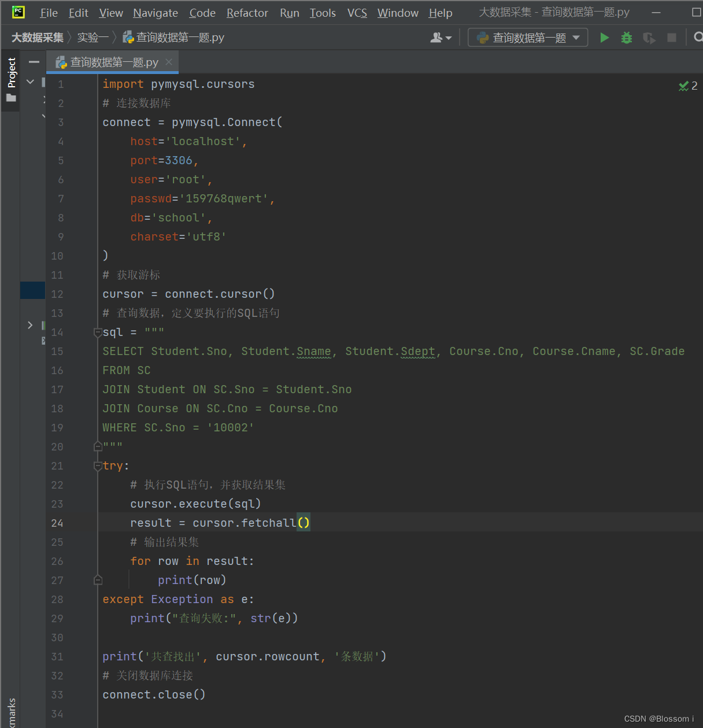Screen dimensions: 703x728
Task: Click 'cursor.execute(sql)' statement
Action: (x=195, y=504)
